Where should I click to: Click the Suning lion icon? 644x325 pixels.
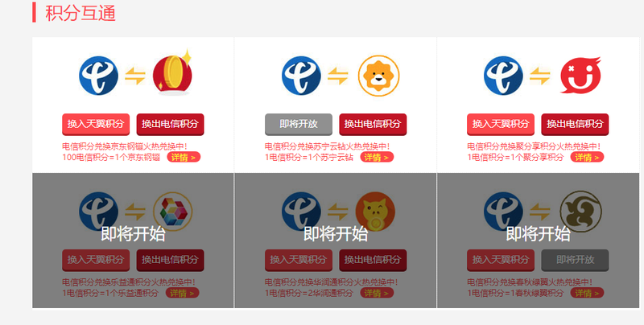pos(378,76)
